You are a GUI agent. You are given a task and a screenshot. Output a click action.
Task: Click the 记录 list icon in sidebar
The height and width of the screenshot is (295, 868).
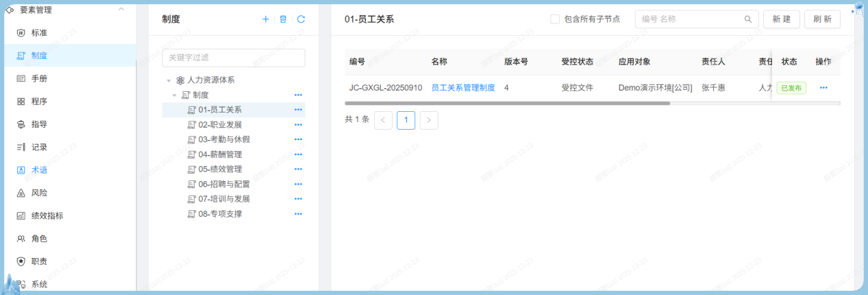pos(21,147)
